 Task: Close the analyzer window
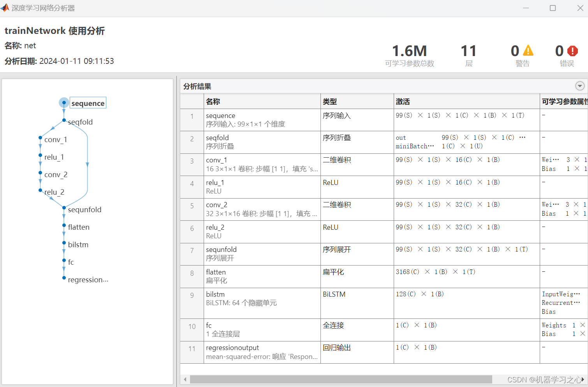click(580, 8)
